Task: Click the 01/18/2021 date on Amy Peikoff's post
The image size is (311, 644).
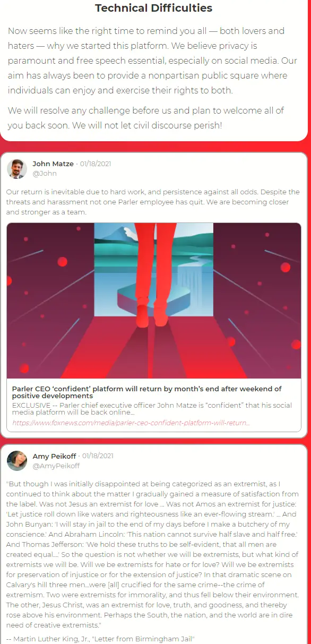Action: click(x=98, y=456)
